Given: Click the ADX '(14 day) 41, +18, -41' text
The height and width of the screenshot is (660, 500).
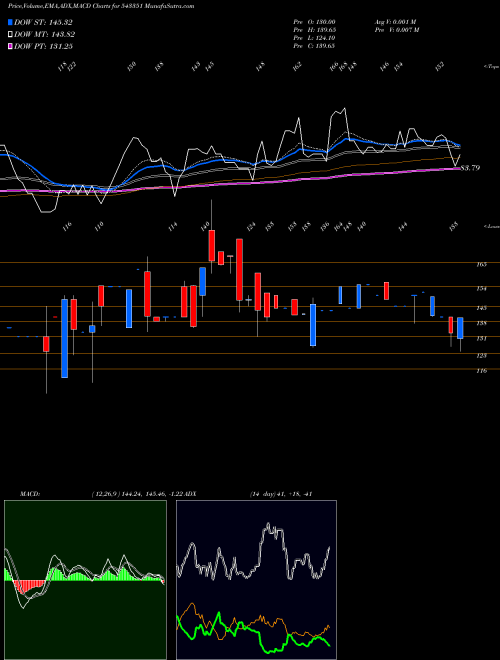Looking at the screenshot, I should [x=280, y=494].
